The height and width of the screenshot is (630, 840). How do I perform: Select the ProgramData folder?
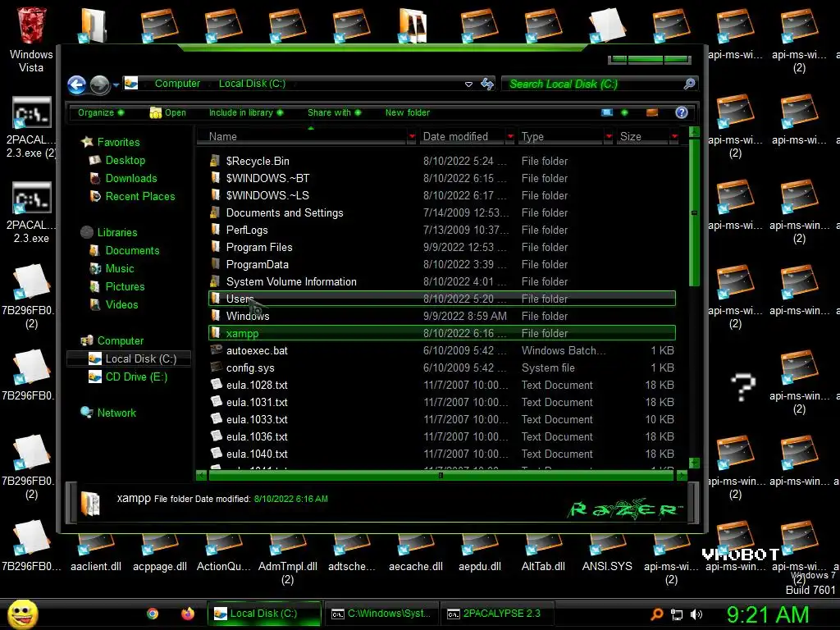tap(257, 265)
